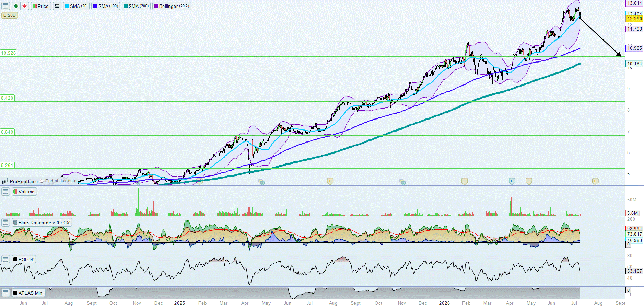This screenshot has width=644, height=306.
Task: Click the 15.983 Koncorde value tag
Action: click(634, 240)
